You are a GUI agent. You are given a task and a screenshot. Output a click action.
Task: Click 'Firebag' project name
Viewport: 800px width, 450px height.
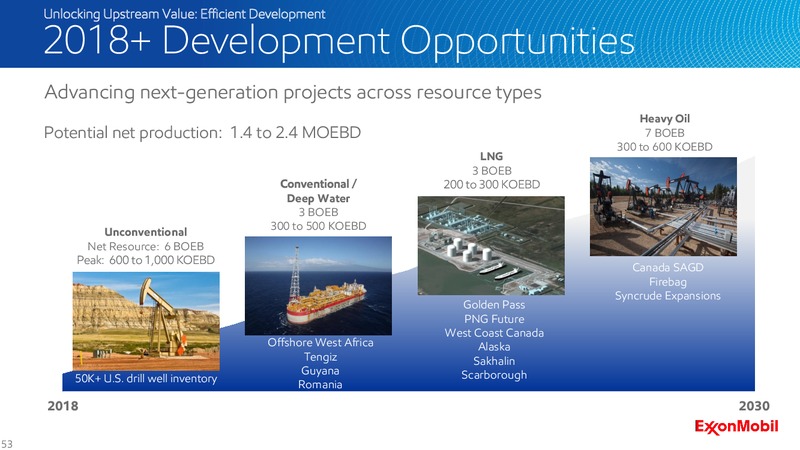click(667, 282)
